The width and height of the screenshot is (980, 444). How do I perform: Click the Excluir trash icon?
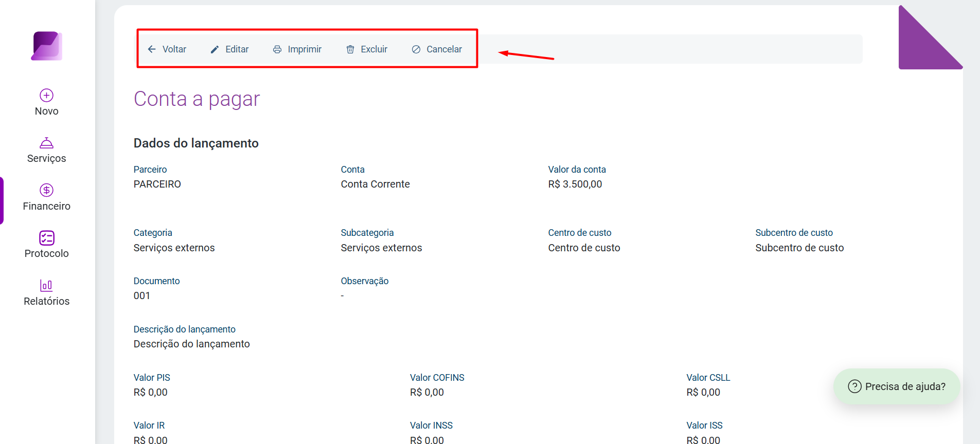(350, 49)
